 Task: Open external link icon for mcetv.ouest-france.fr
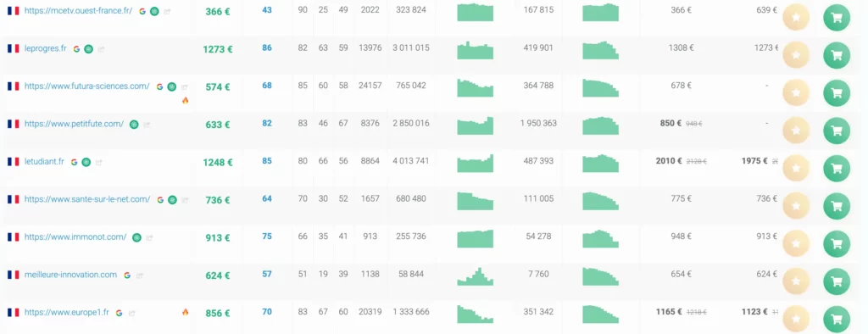tap(167, 11)
